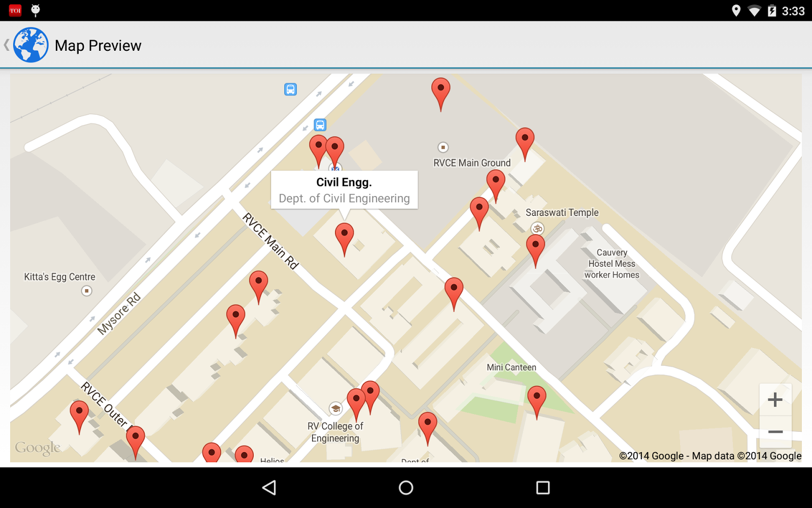Tap the red pin just below RVCE Outer road label
This screenshot has height=508, width=812.
coord(136,443)
